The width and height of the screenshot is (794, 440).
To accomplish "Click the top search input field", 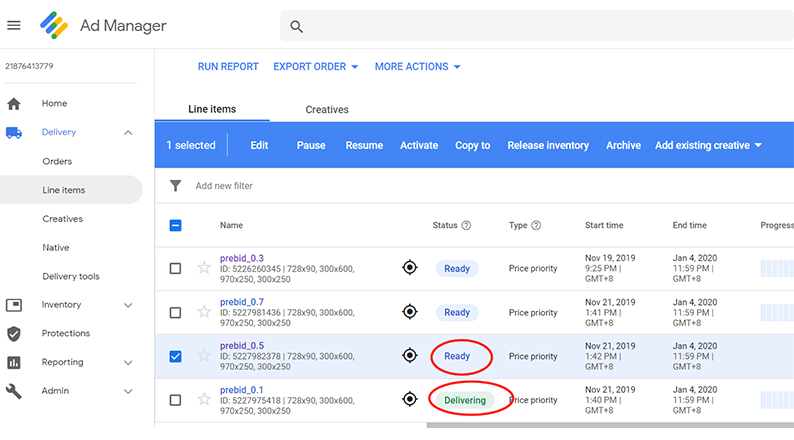I will click(537, 26).
